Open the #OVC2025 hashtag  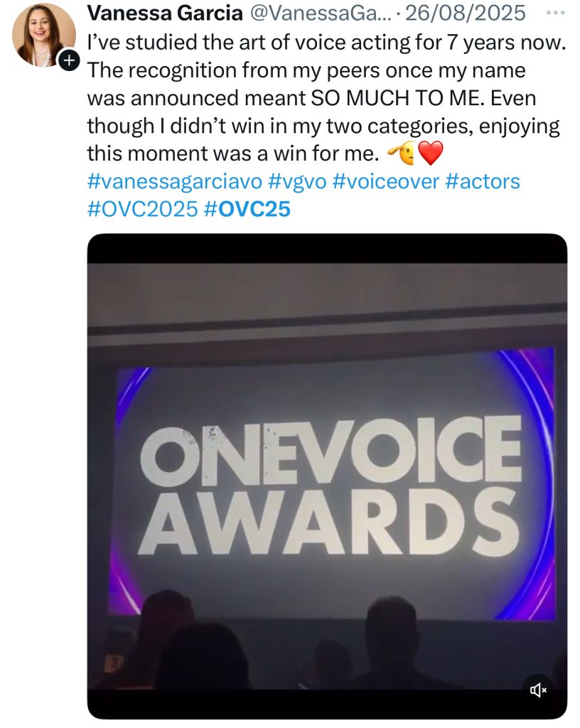point(141,209)
